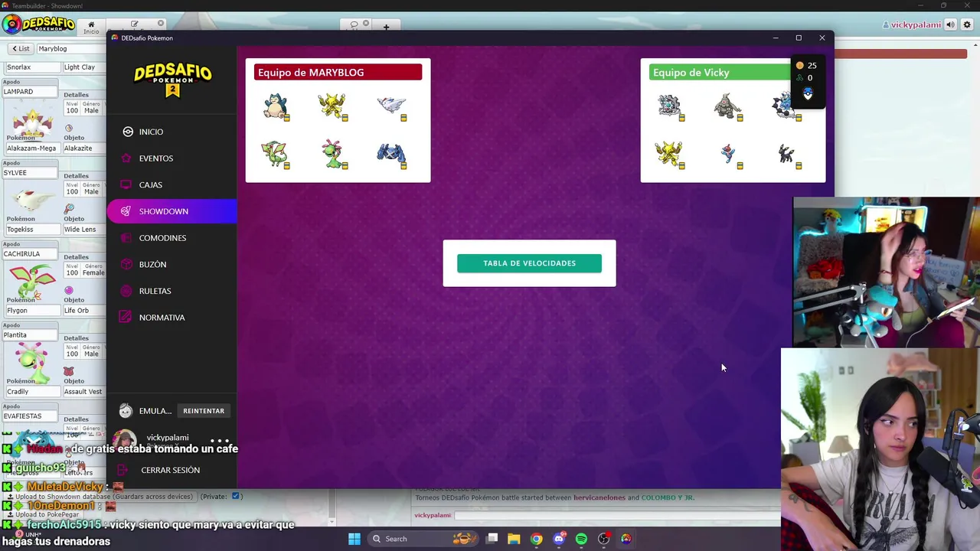980x551 pixels.
Task: Click yellow Alakazam in Equipo de MARYBLOG
Action: 332,106
